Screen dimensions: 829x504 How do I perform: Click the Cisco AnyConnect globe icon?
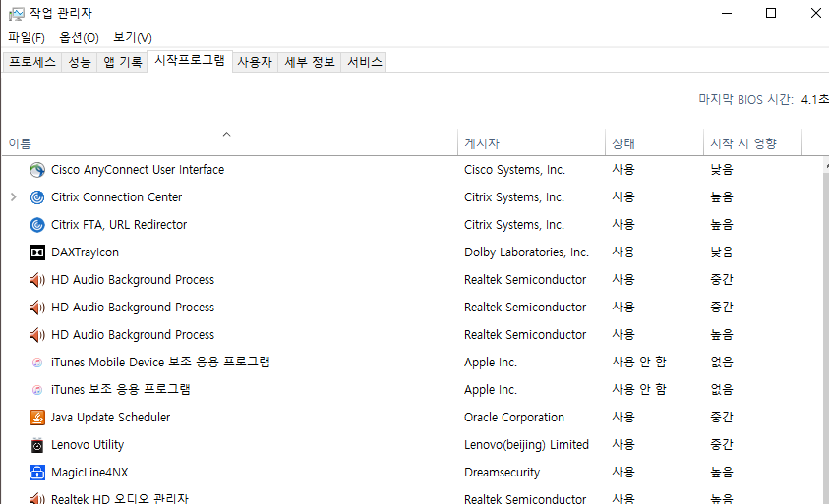(x=37, y=170)
